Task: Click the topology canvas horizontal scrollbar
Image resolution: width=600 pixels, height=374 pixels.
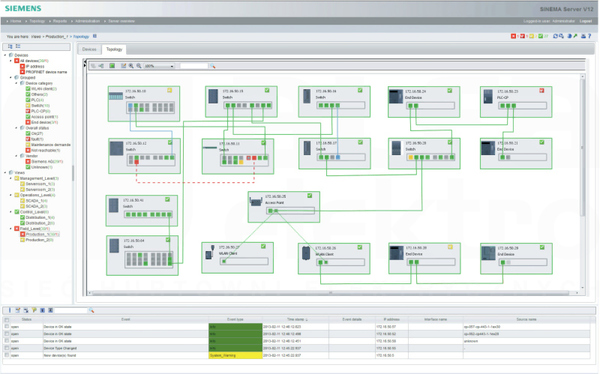Action: [x=331, y=293]
